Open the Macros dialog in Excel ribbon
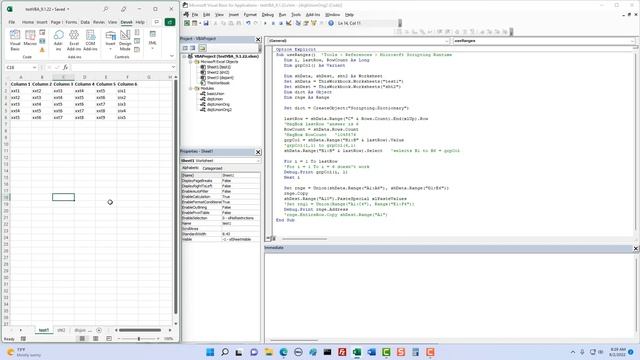This screenshot has height=360, width=640. pyautogui.click(x=30, y=38)
